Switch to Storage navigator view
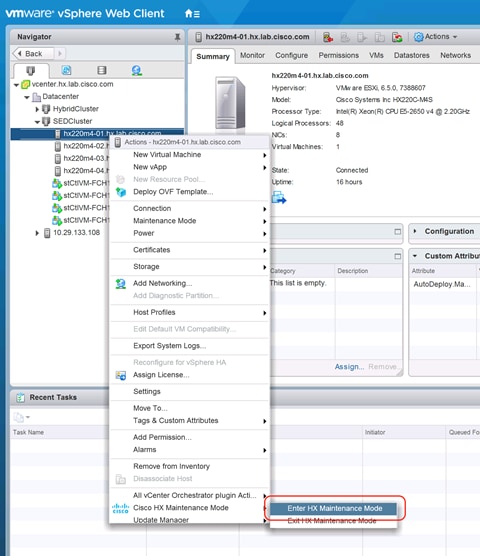Viewport: 480px width, 556px height. click(x=102, y=70)
